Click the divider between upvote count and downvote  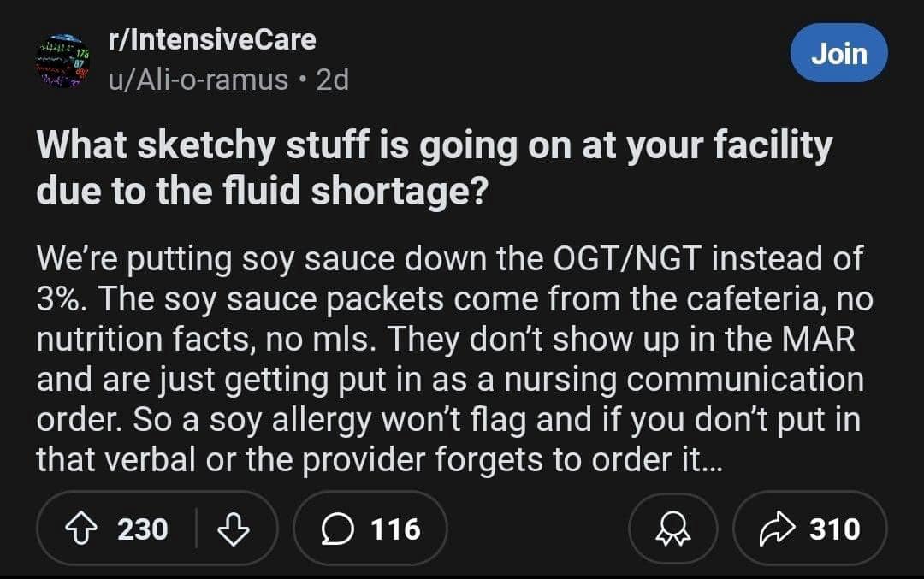[x=198, y=529]
